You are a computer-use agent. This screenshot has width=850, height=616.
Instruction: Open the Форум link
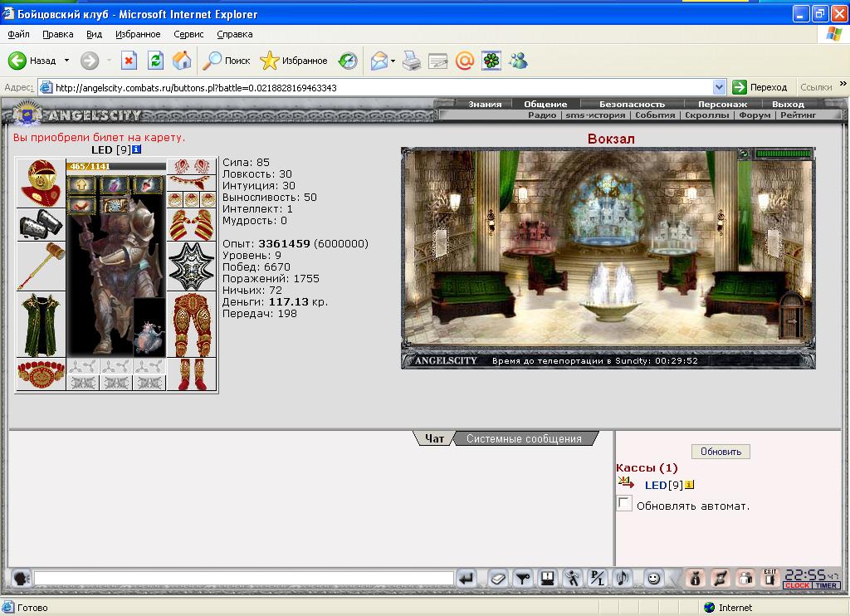coord(755,115)
